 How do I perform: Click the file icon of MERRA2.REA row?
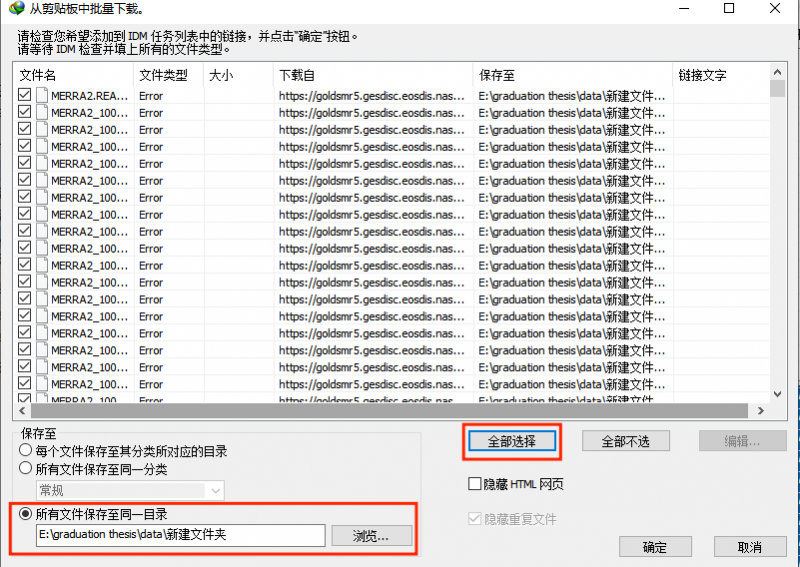(x=42, y=96)
